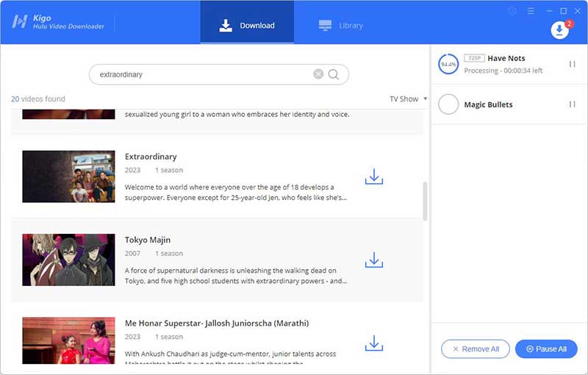Click the Remove All button

[x=476, y=349]
